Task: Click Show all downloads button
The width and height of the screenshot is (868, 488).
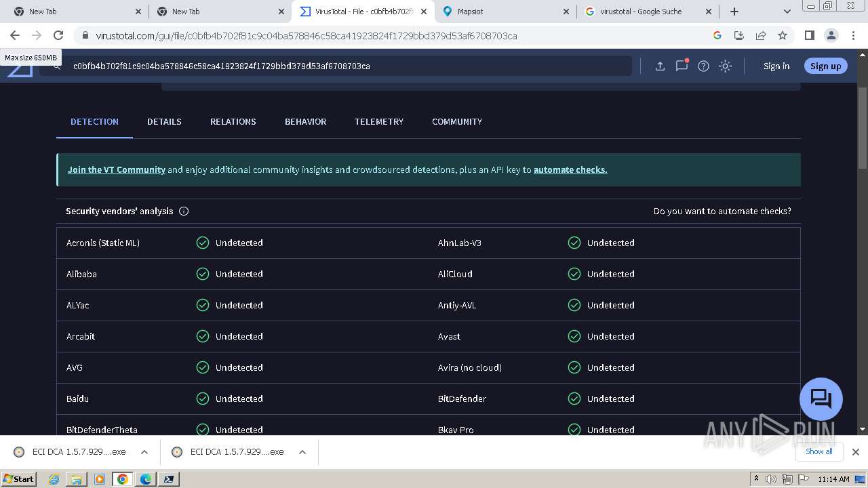Action: 819,451
